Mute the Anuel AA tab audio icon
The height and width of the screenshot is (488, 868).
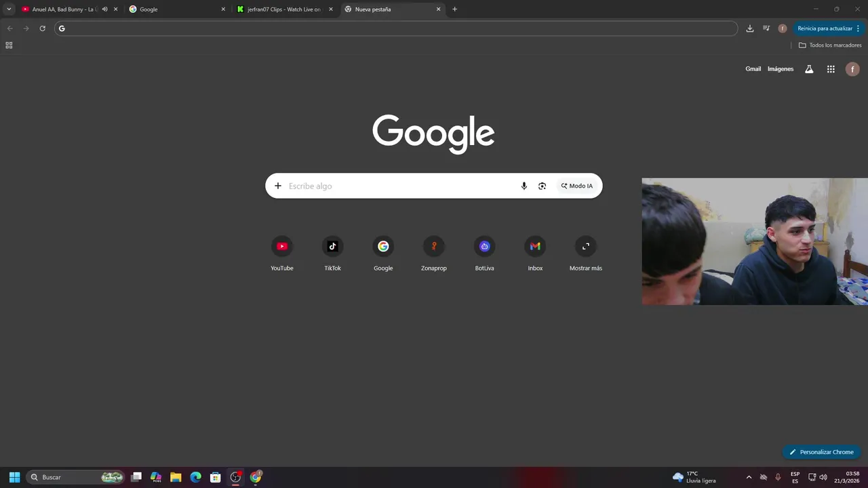(104, 9)
